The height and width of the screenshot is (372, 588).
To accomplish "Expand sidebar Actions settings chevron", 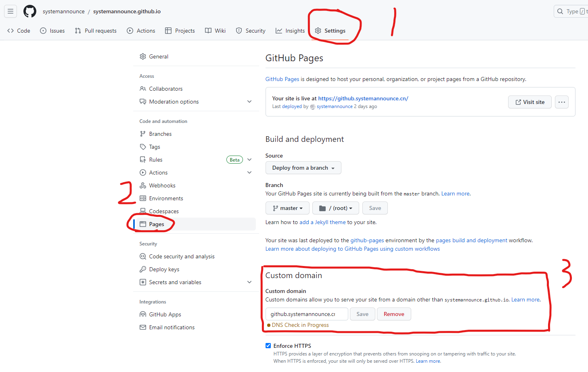I will point(249,172).
